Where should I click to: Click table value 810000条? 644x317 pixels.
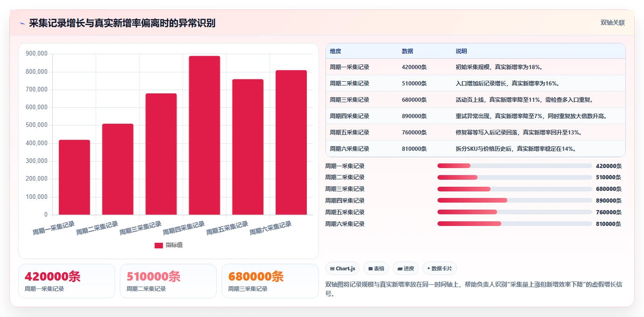pyautogui.click(x=414, y=149)
